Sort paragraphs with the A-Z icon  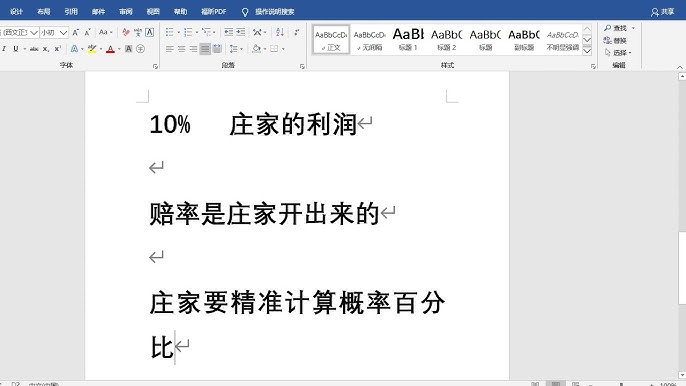click(280, 32)
